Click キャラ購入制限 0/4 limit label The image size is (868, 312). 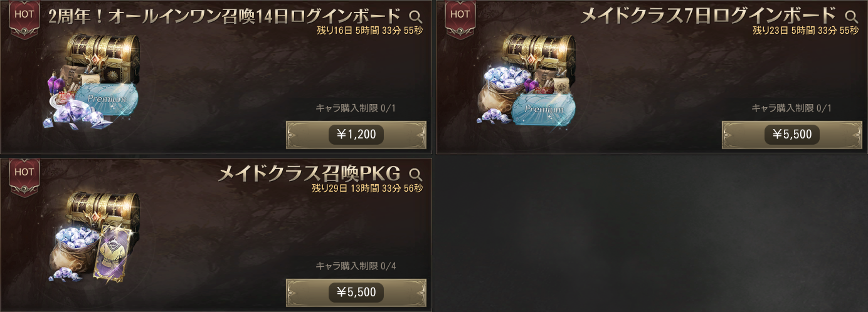click(356, 266)
